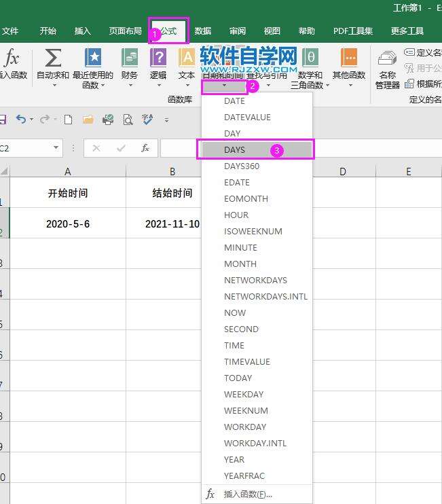442x504 pixels.
Task: Switch to the 数据 (Data) tab
Action: point(203,31)
